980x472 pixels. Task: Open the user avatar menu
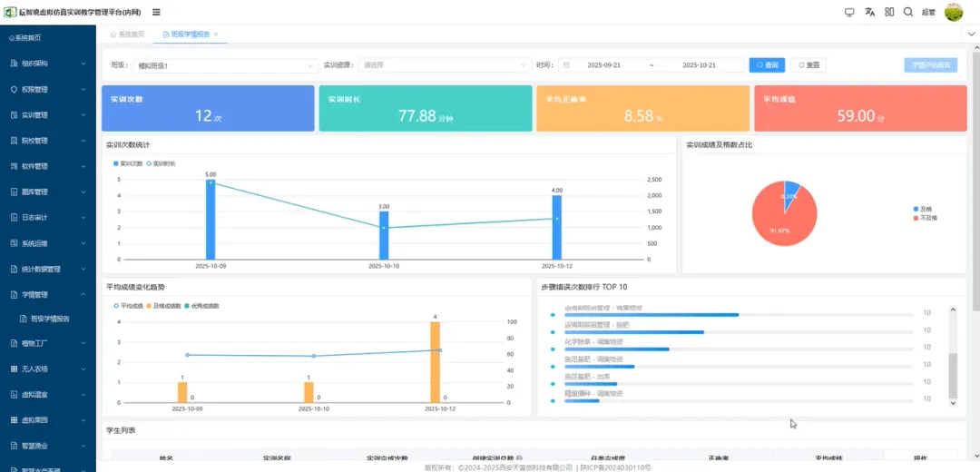953,12
